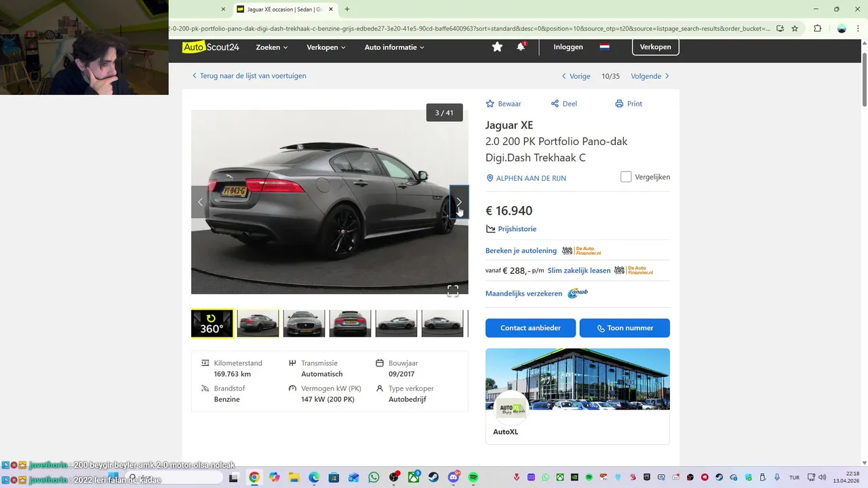Open Chrome extensions puzzle icon
The height and width of the screenshot is (488, 868).
pos(817,28)
